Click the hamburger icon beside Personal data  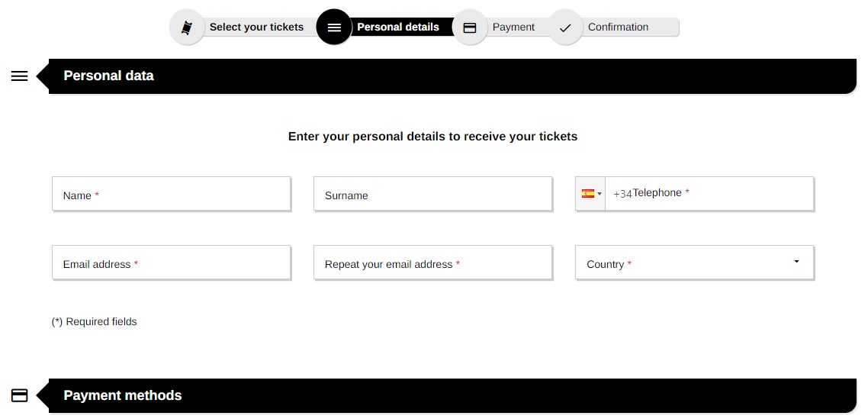pos(19,76)
